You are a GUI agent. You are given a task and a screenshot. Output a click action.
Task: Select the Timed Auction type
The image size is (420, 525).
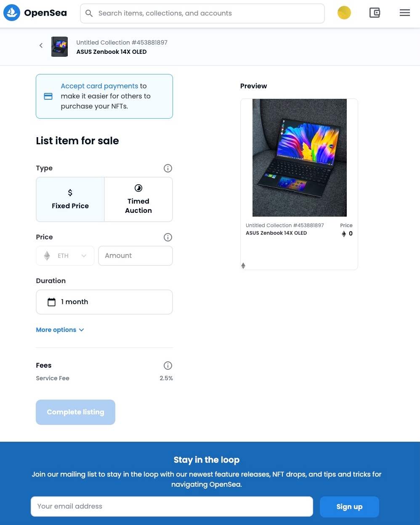click(138, 199)
